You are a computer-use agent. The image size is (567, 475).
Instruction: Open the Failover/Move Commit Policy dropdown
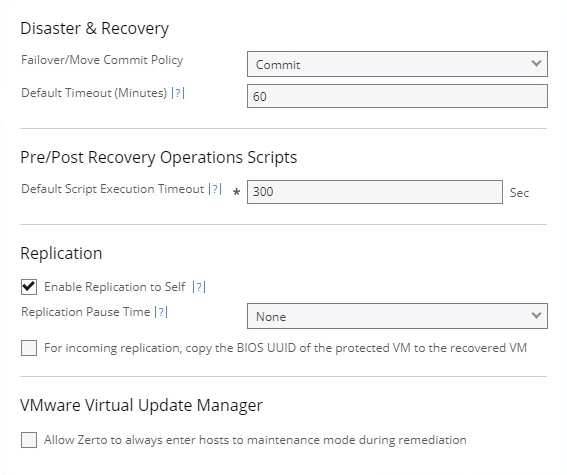pos(397,64)
